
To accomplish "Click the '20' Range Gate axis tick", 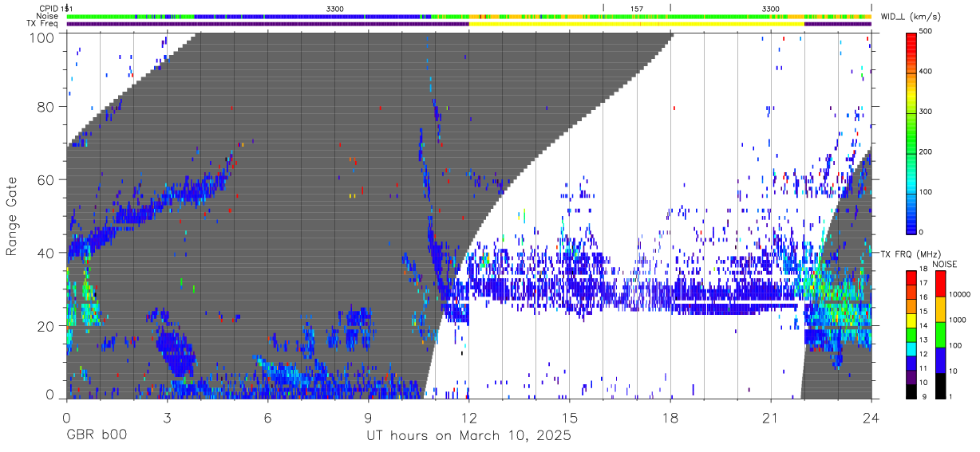I will pos(46,326).
